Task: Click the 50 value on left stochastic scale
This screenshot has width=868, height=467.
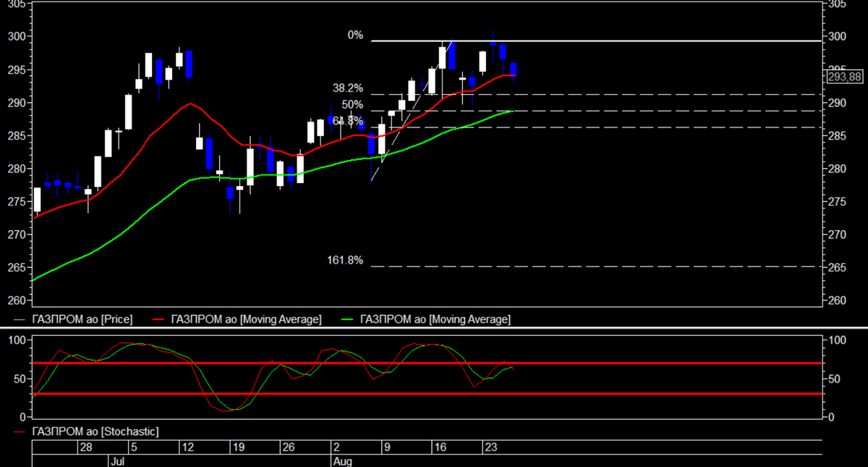Action: [x=22, y=379]
